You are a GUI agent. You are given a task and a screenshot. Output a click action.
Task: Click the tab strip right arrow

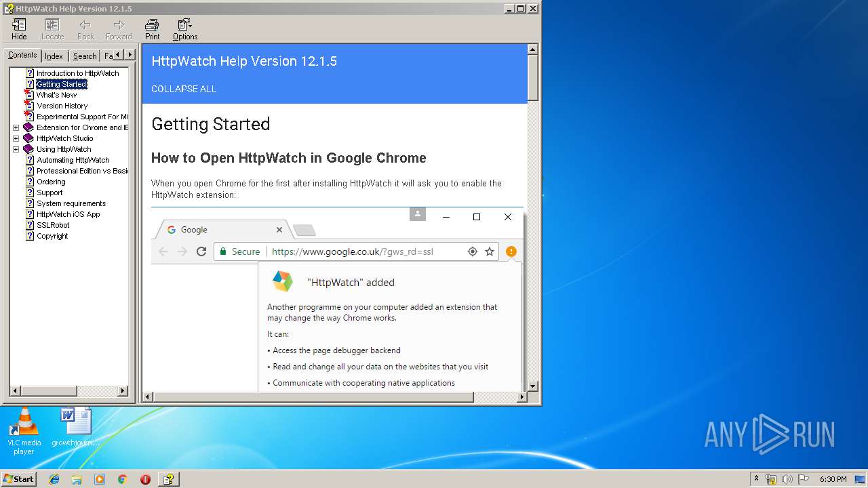coord(130,55)
